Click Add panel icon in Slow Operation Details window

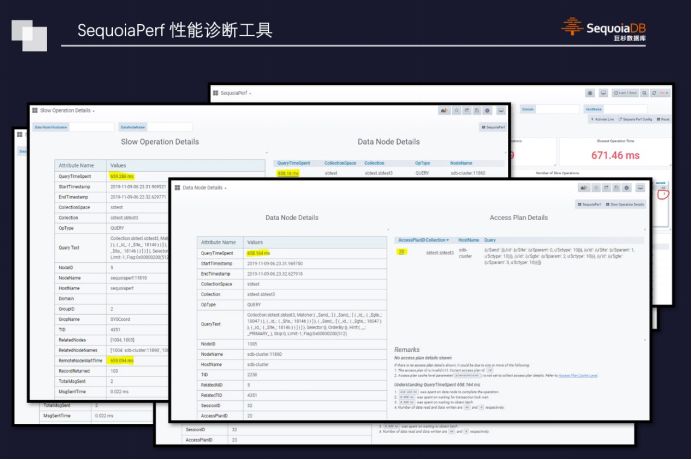pyautogui.click(x=444, y=111)
